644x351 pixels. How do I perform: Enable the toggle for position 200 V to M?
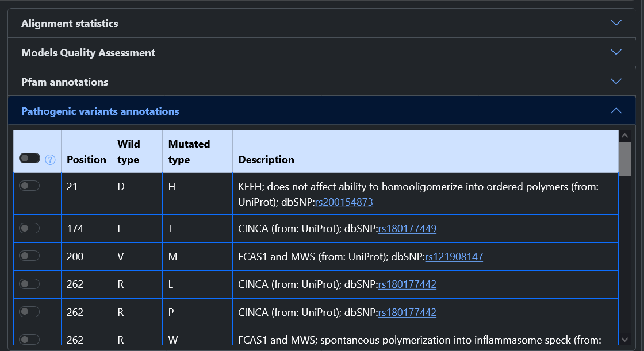29,256
